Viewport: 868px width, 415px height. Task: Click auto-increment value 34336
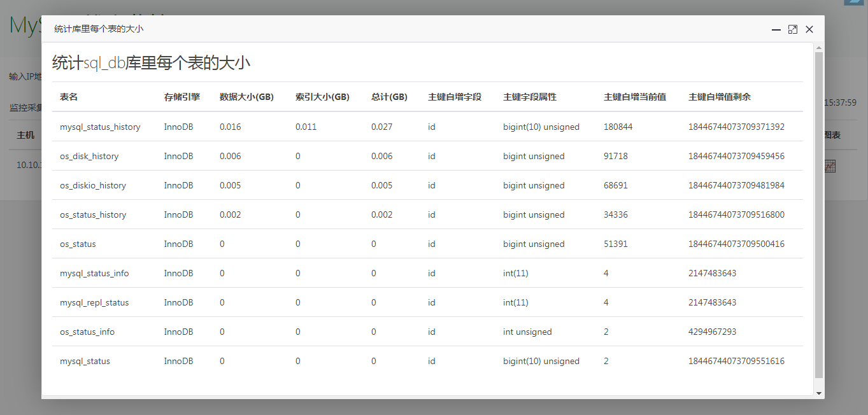tap(616, 215)
